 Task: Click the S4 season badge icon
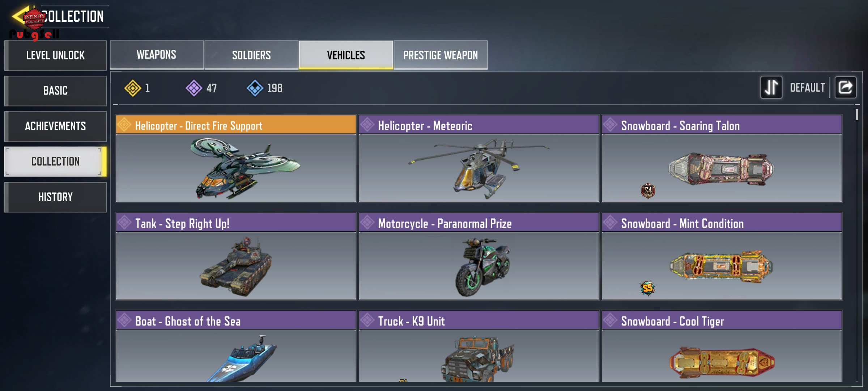[x=648, y=190]
